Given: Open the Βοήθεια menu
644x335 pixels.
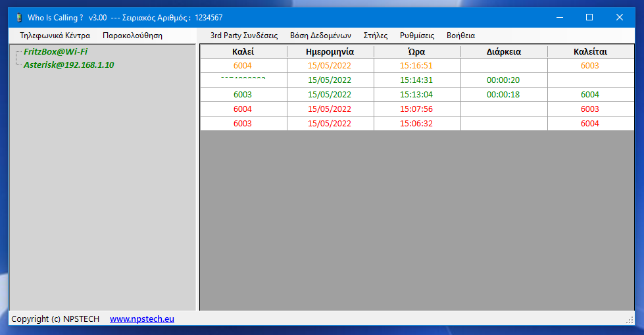Looking at the screenshot, I should [x=460, y=36].
